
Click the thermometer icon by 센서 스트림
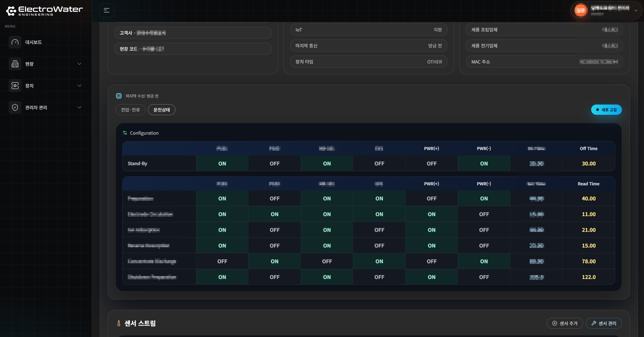tap(119, 323)
